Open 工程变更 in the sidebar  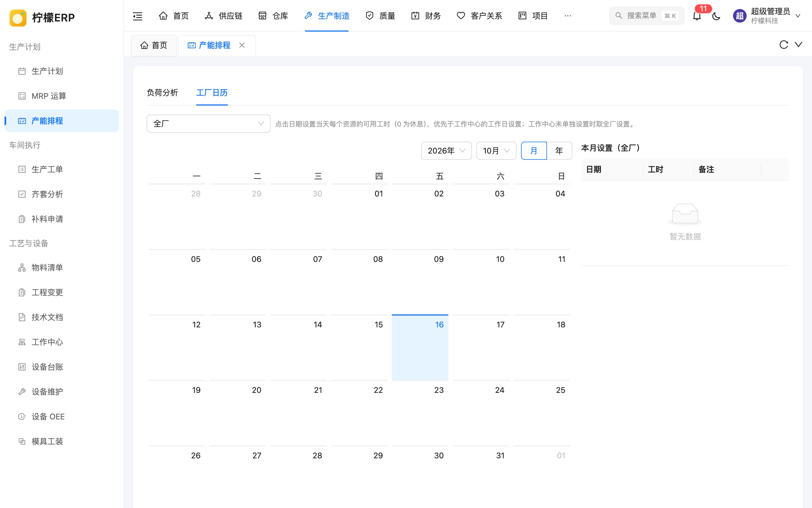(62, 292)
